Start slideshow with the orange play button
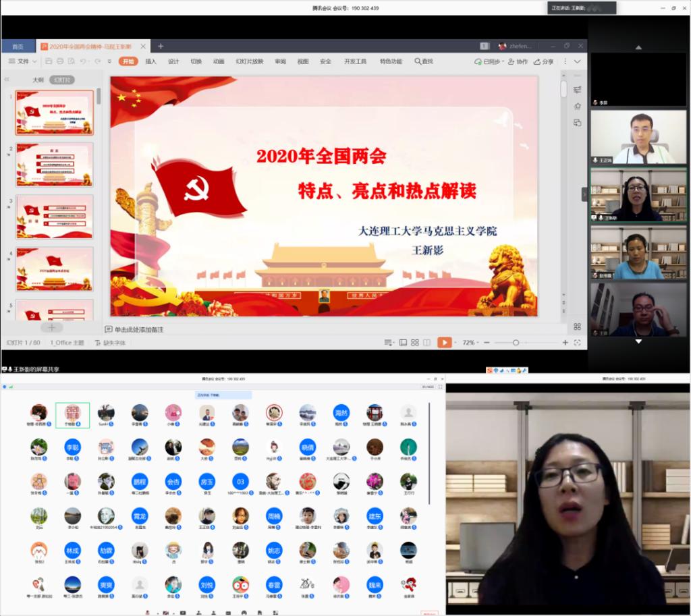Image resolution: width=691 pixels, height=616 pixels. (x=444, y=343)
